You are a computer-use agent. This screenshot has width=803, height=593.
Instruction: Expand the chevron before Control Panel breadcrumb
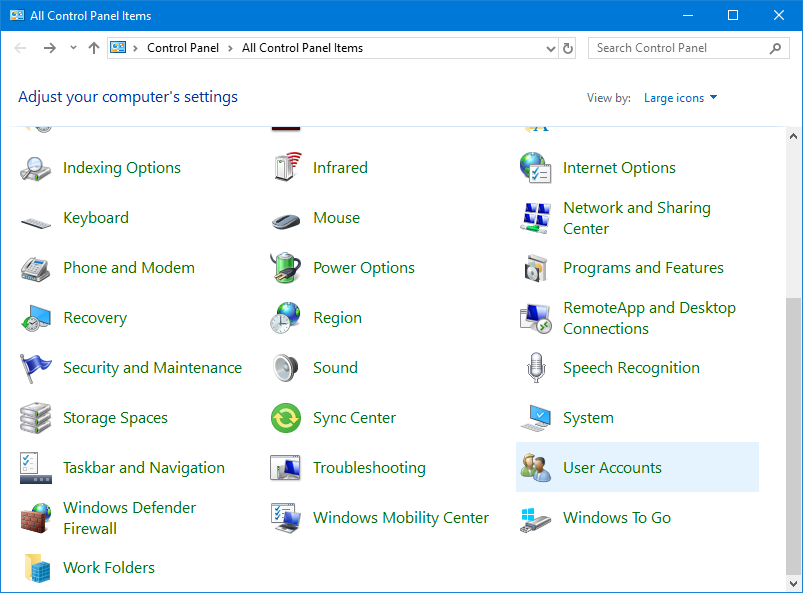135,48
